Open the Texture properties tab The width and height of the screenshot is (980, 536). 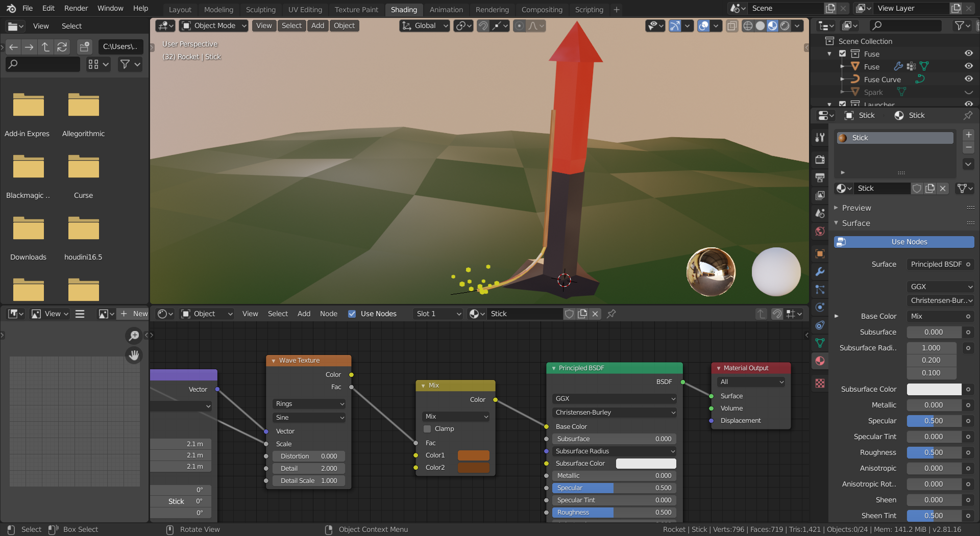pyautogui.click(x=820, y=383)
